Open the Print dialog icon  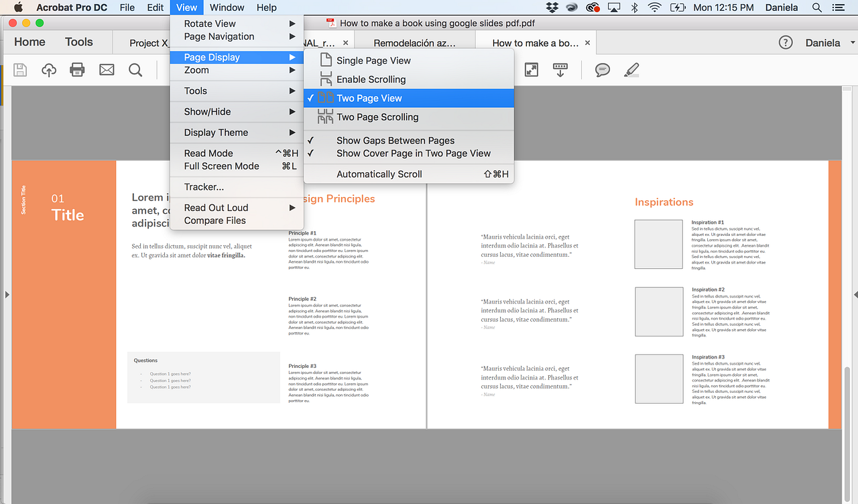[77, 70]
